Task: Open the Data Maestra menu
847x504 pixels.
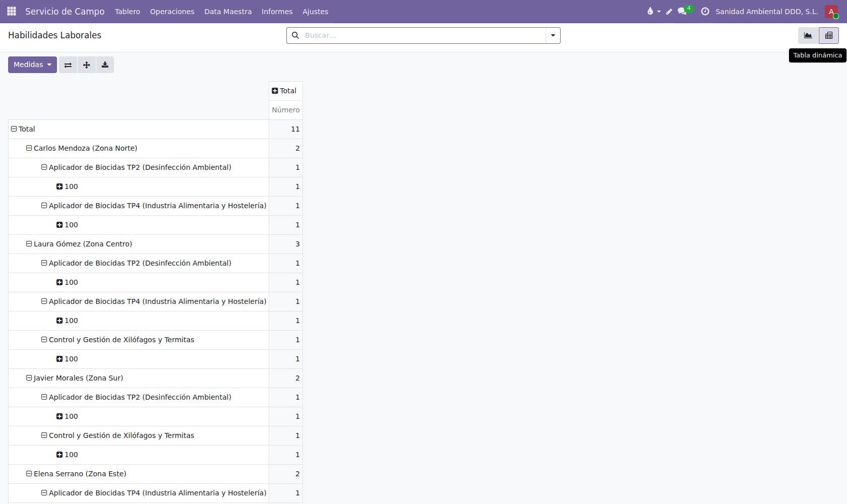Action: click(x=228, y=11)
